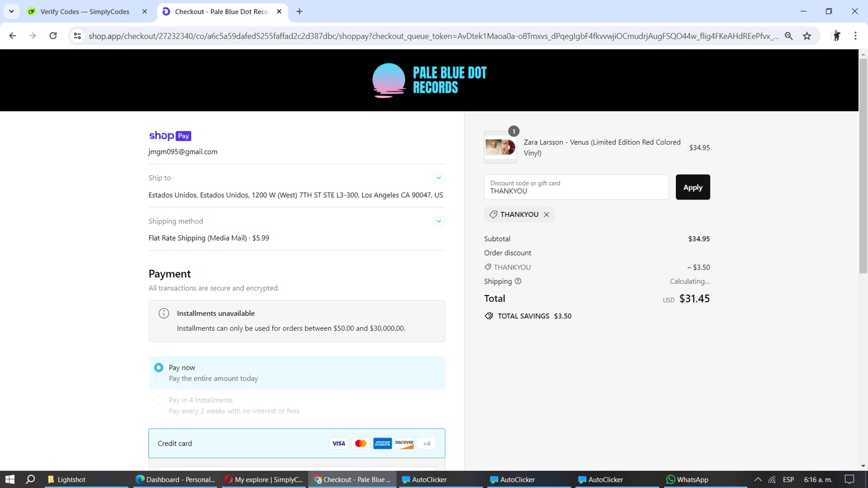Click the browser address bar URL
Image resolution: width=868 pixels, height=488 pixels.
pyautogui.click(x=433, y=36)
